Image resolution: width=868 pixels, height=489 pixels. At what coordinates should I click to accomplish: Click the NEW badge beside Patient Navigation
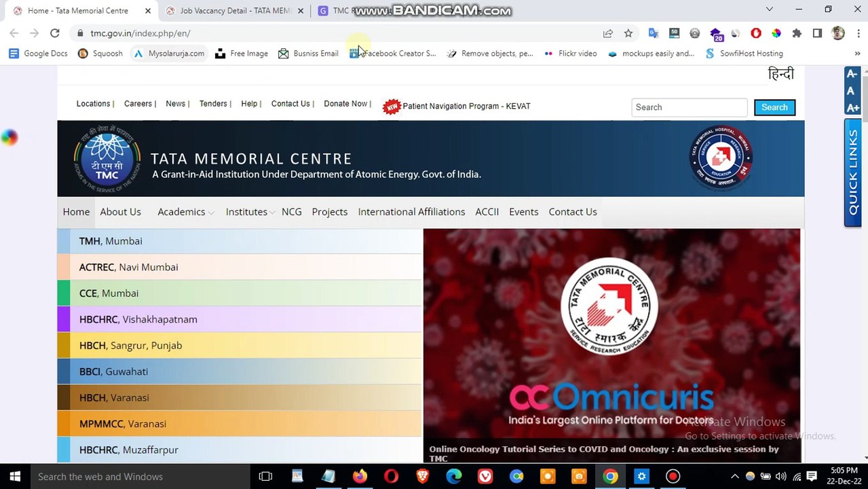(392, 107)
